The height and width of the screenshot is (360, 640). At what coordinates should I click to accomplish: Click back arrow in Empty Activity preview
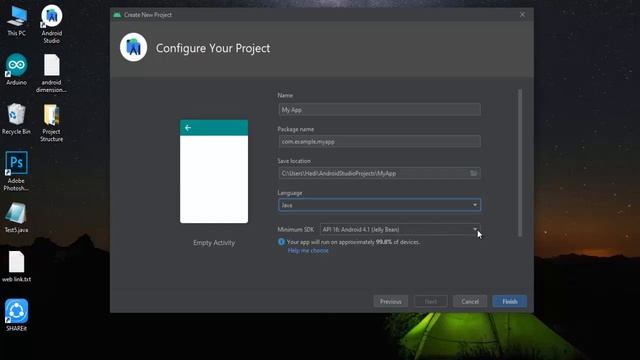pos(188,128)
